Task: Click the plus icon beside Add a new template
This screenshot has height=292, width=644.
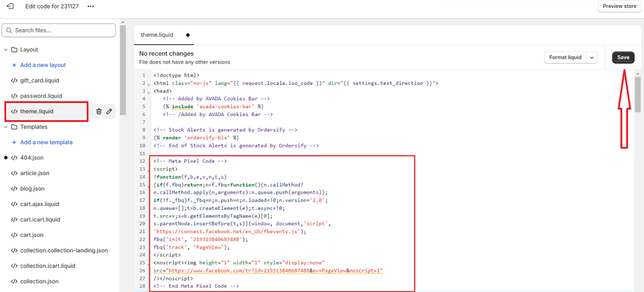Action: [14, 142]
